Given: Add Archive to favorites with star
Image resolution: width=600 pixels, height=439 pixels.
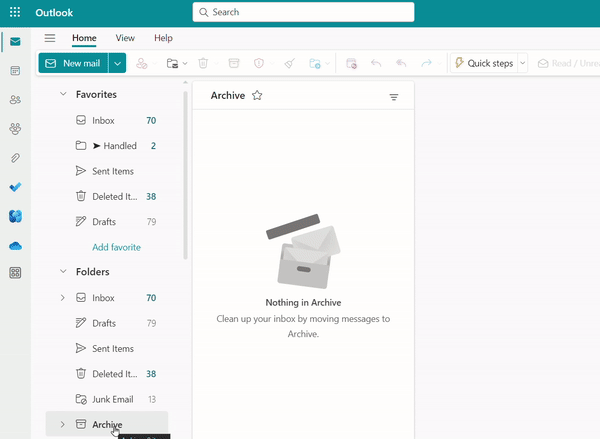Looking at the screenshot, I should (257, 96).
